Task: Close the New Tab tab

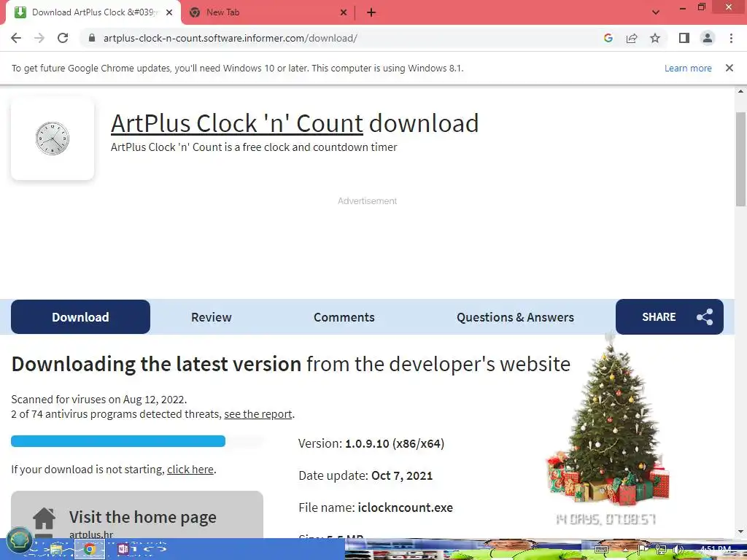Action: tap(344, 12)
